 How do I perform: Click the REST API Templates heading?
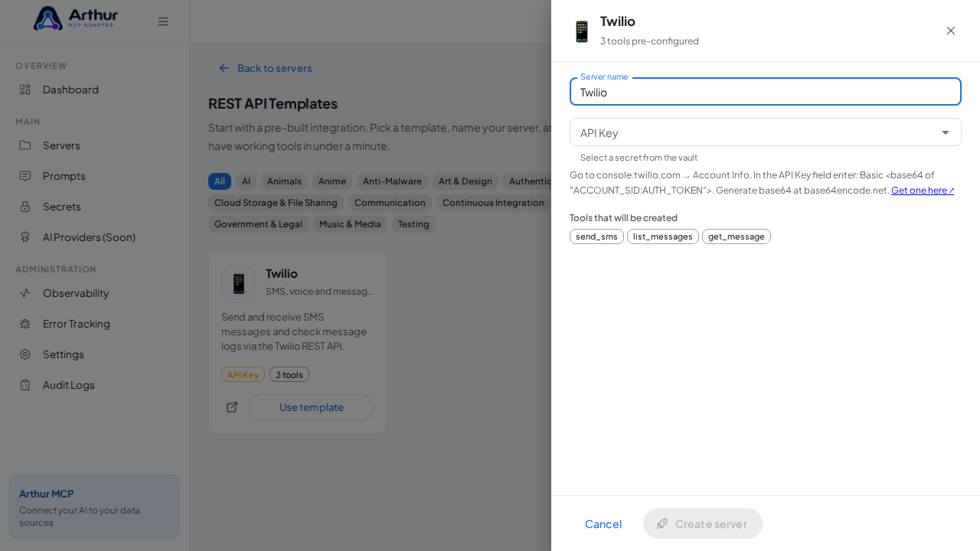tap(273, 103)
